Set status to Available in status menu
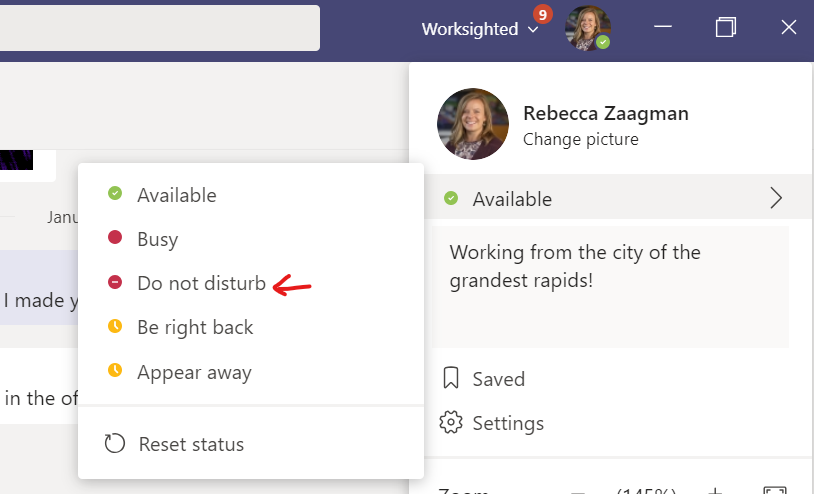 (x=251, y=196)
